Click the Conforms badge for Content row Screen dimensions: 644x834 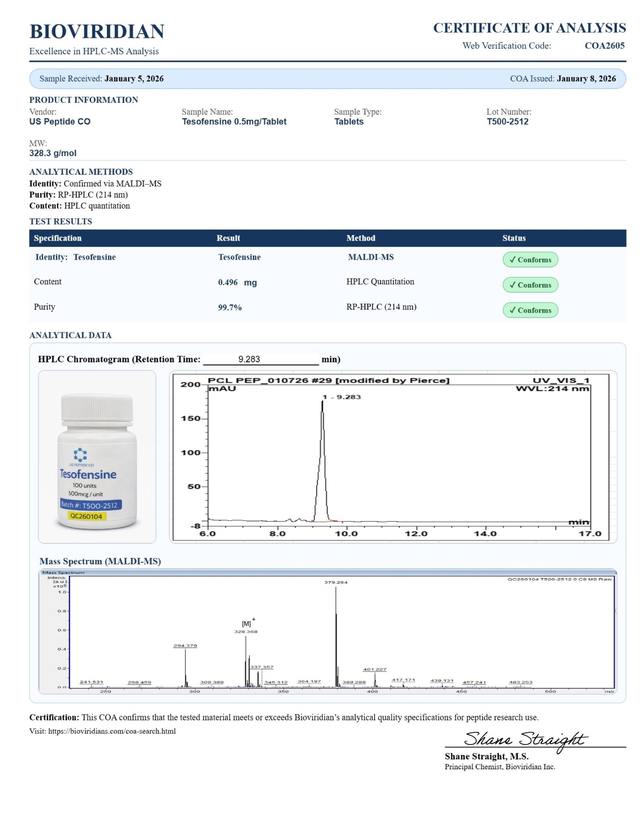(x=530, y=285)
